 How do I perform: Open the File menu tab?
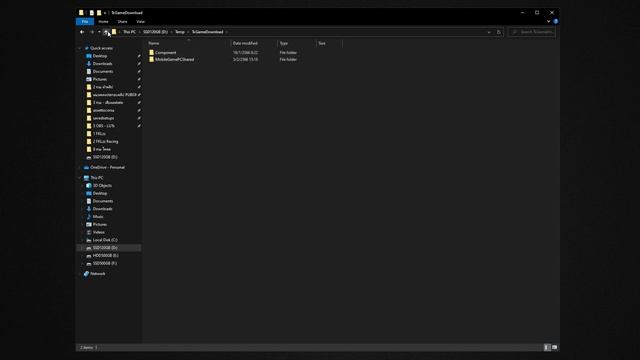85,22
